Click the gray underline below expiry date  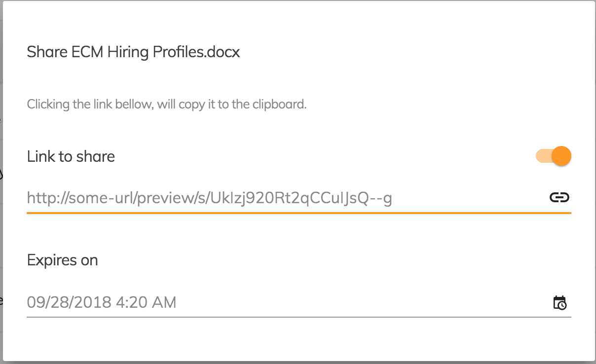[299, 317]
